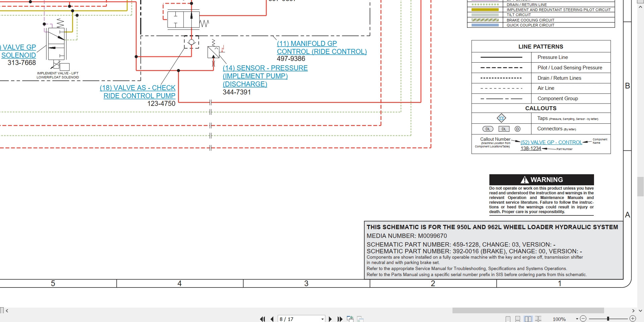This screenshot has width=644, height=322.
Task: Open the VALVE GP link at left
Action: tap(18, 47)
